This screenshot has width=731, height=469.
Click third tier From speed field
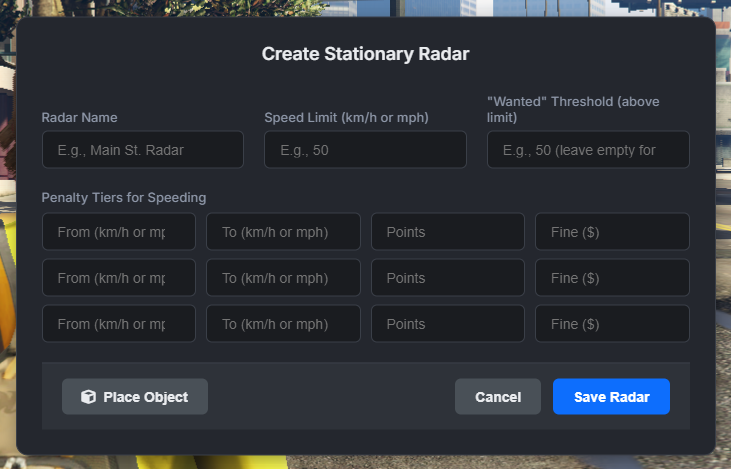click(x=119, y=324)
